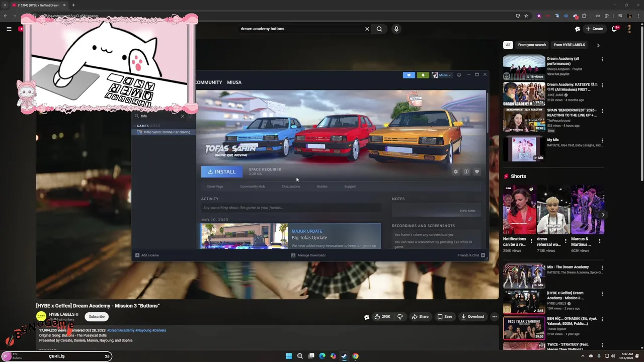Open Dream Academy (all performances) playlist

524,67
